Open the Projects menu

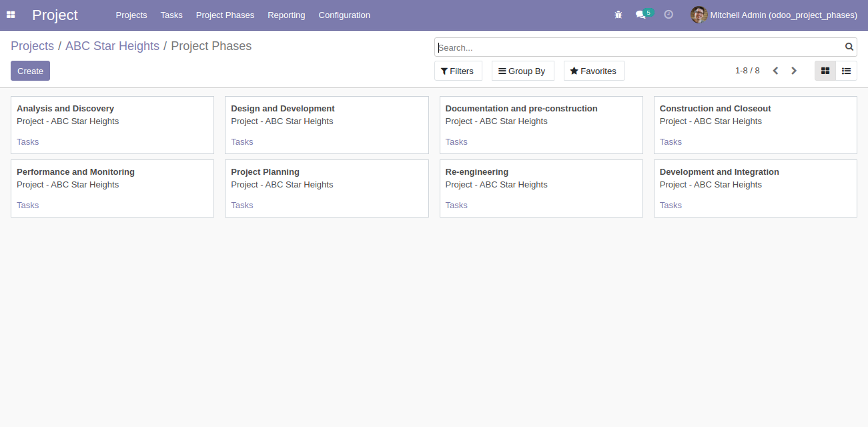(x=131, y=15)
